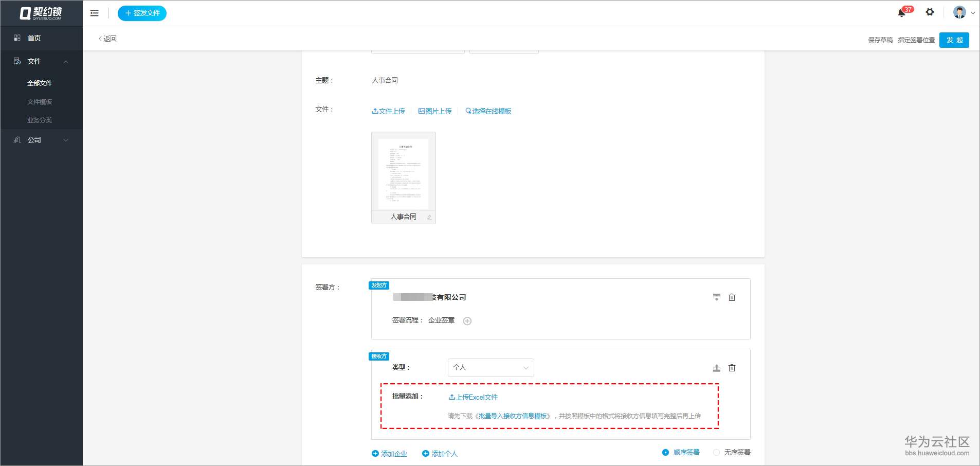This screenshot has width=980, height=466.
Task: Click the 返回 back link
Action: [x=107, y=39]
